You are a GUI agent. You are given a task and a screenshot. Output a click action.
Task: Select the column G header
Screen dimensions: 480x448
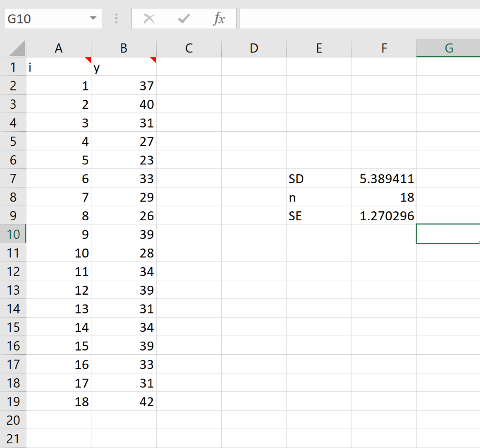[x=448, y=48]
